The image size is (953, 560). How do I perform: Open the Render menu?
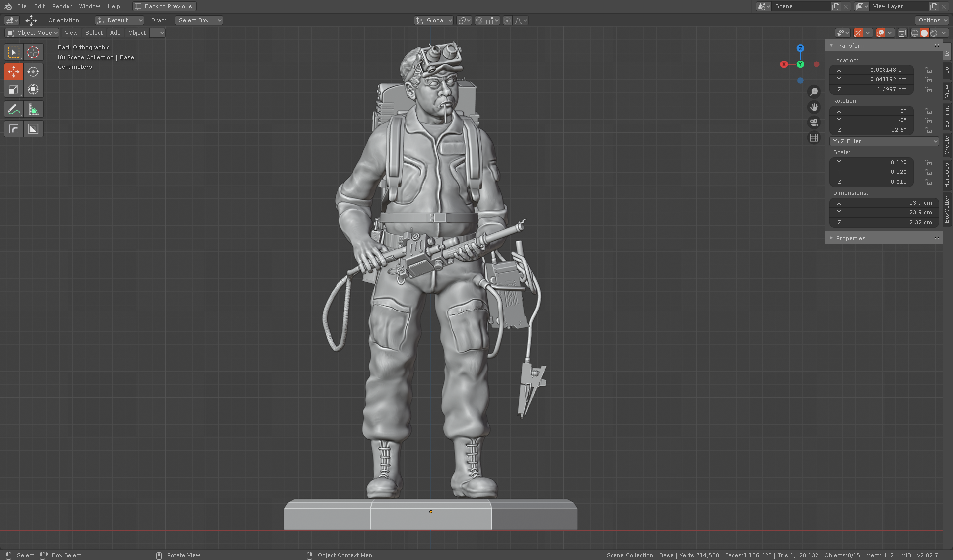62,6
